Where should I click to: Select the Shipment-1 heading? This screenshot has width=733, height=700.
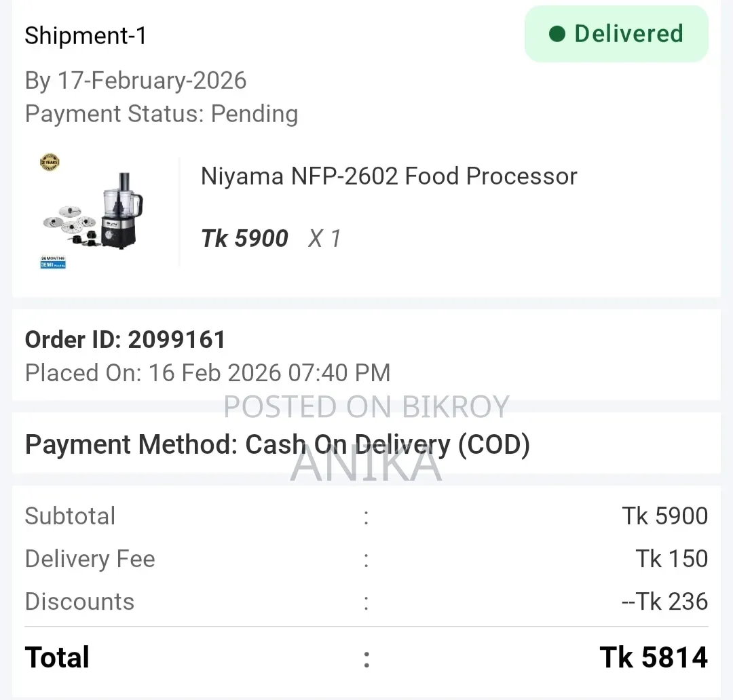[86, 36]
